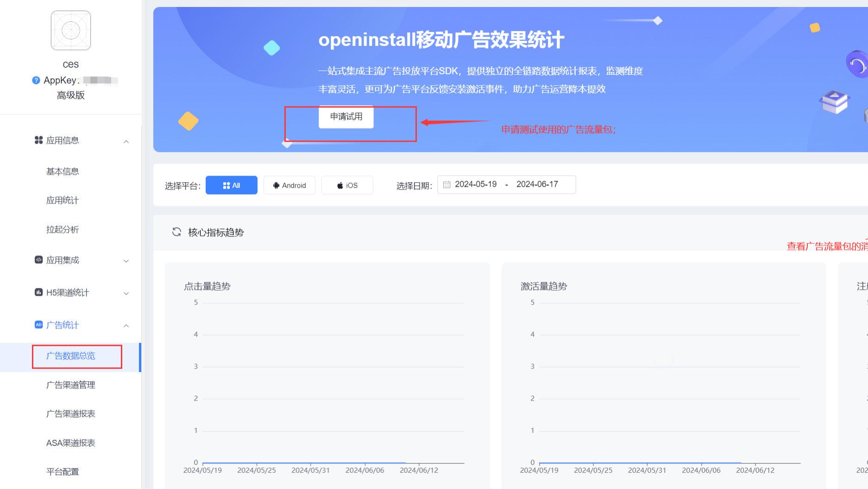Click 应用信息 menu header label
This screenshot has width=868, height=489.
click(63, 140)
